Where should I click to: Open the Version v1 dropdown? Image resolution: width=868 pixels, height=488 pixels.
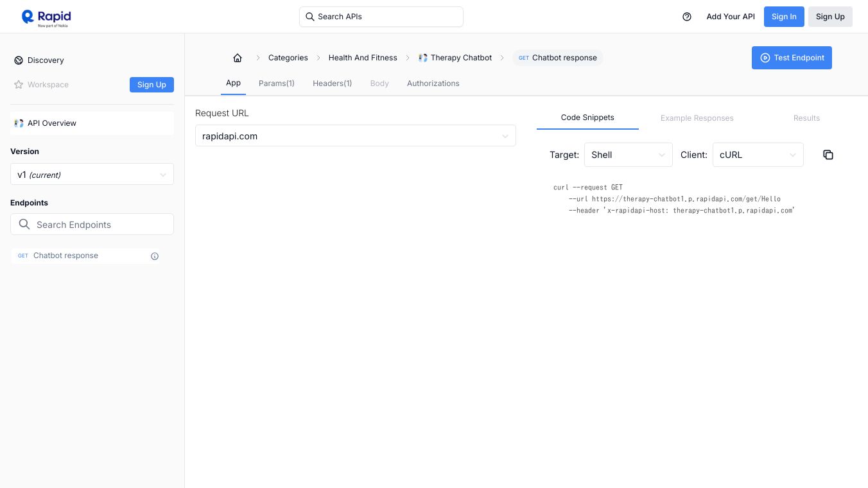(92, 175)
